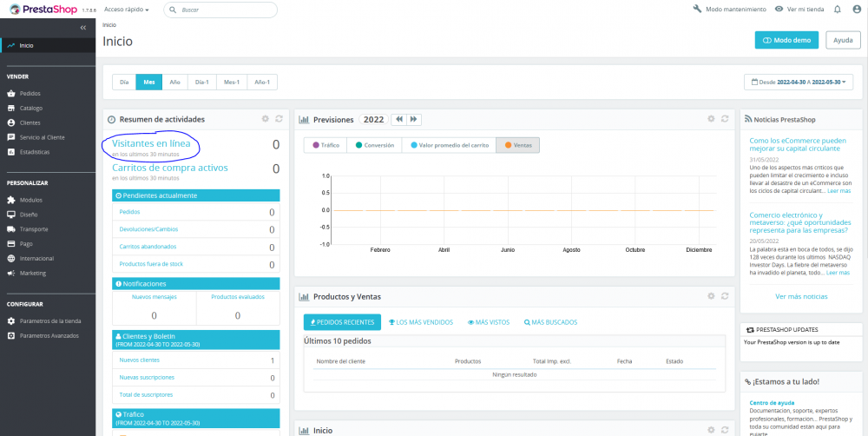868x436 pixels.
Task: Toggle the Ventas chart series
Action: [x=518, y=145]
